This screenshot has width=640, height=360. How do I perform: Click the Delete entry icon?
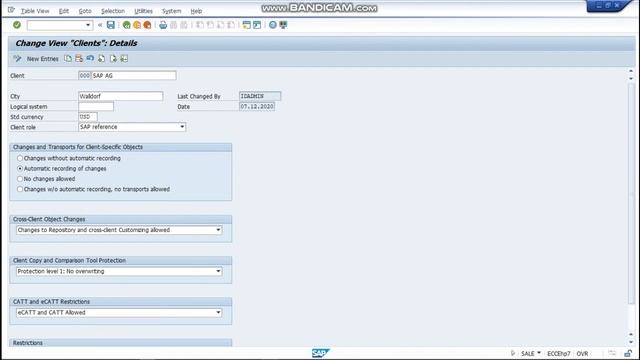click(79, 59)
